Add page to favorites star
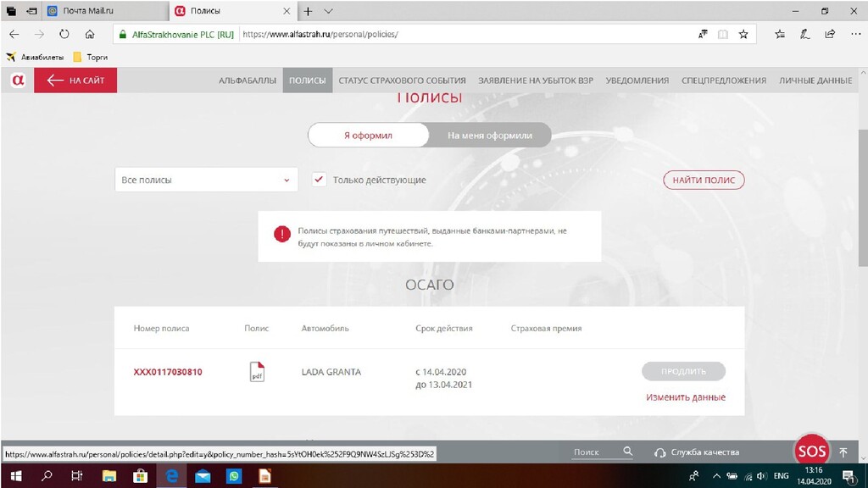 coord(743,34)
